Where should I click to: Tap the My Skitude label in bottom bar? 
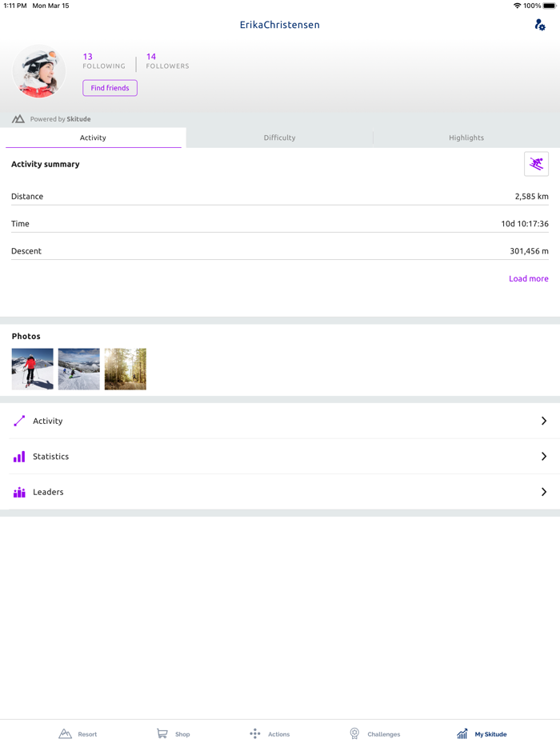tap(491, 734)
